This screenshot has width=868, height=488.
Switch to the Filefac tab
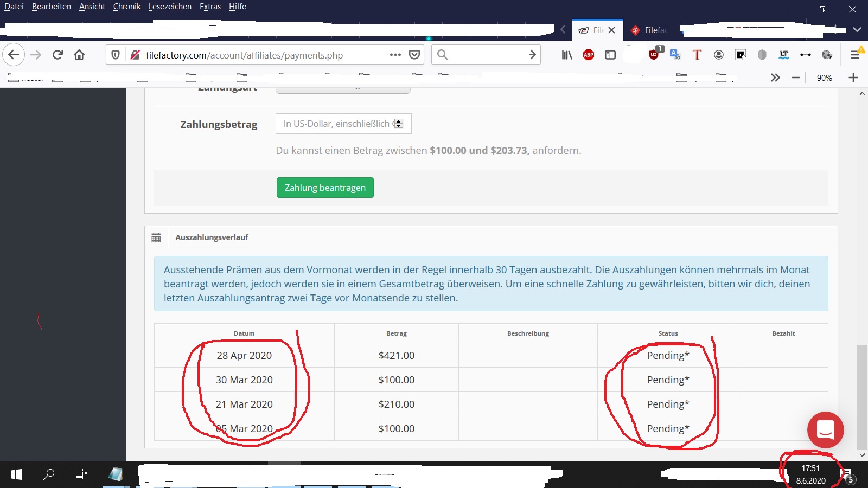pos(650,30)
